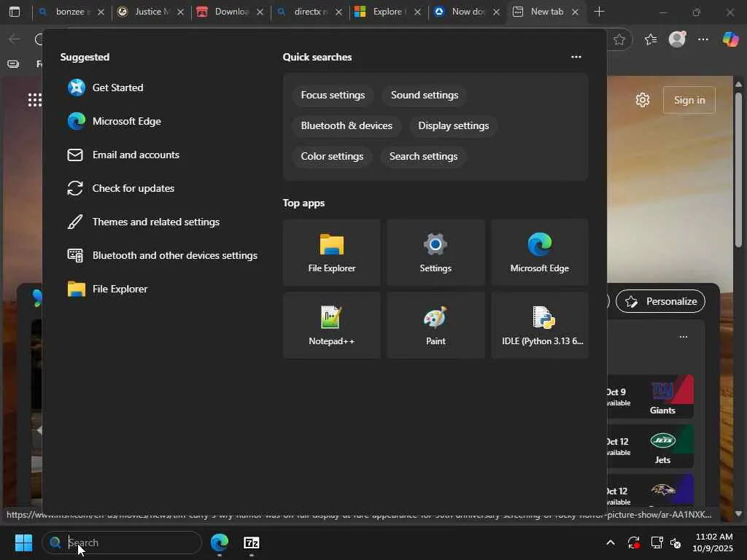Open Email and accounts settings
Viewport: 747px width, 560px height.
[123, 155]
